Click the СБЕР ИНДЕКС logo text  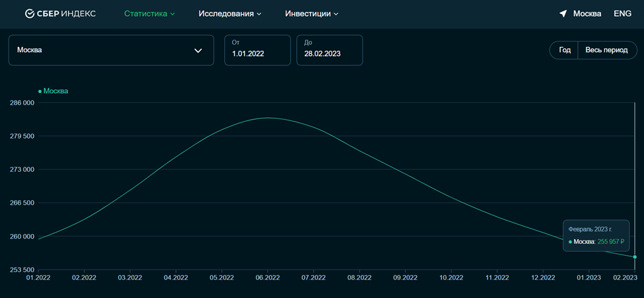(66, 13)
